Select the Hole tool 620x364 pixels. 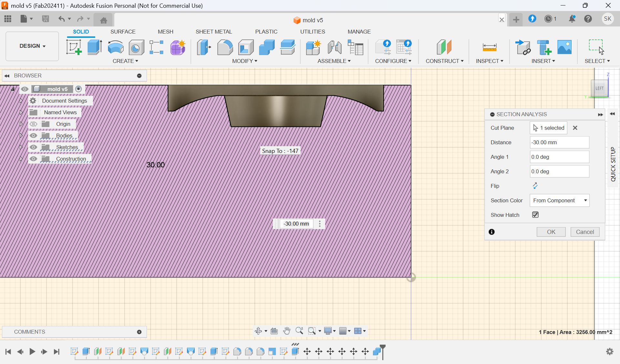[136, 47]
